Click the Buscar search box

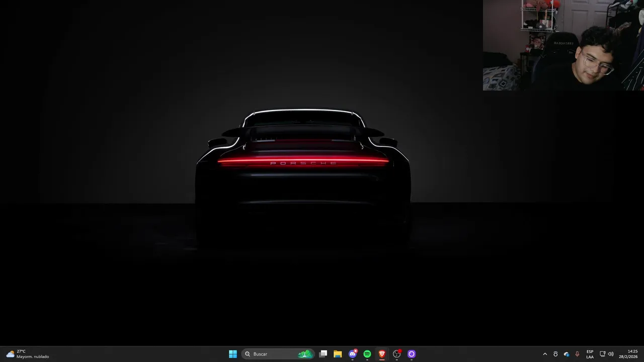(278, 354)
